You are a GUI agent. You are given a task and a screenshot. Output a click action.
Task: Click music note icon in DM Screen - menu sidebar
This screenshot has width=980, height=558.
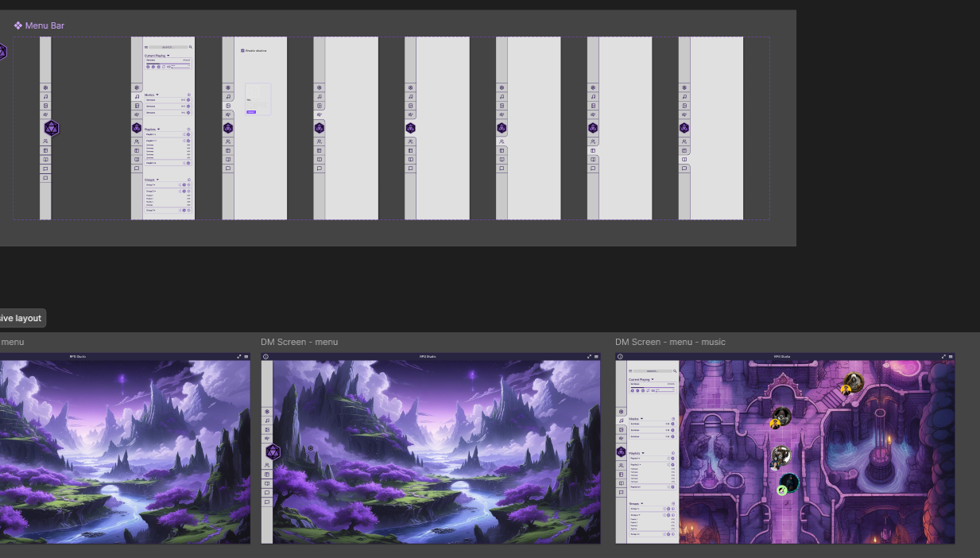click(266, 420)
